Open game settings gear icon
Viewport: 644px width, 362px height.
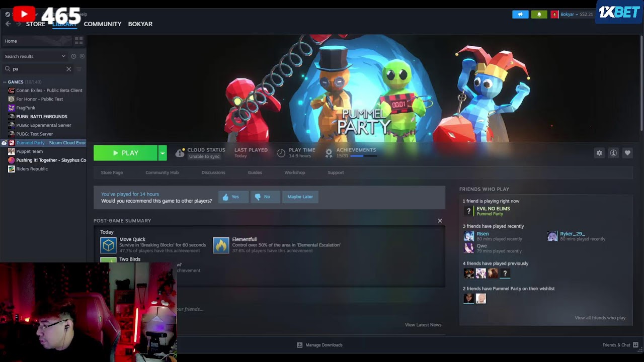tap(599, 153)
